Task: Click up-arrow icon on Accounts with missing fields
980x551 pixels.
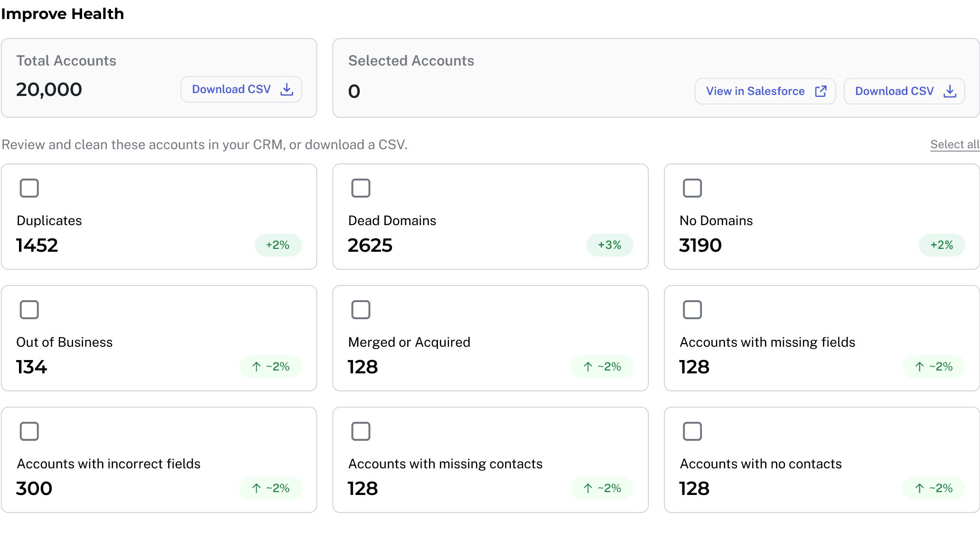Action: [919, 367]
